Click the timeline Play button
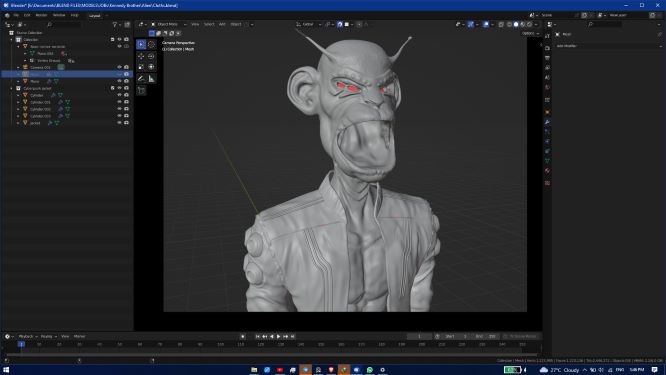Image resolution: width=666 pixels, height=375 pixels. (279, 336)
